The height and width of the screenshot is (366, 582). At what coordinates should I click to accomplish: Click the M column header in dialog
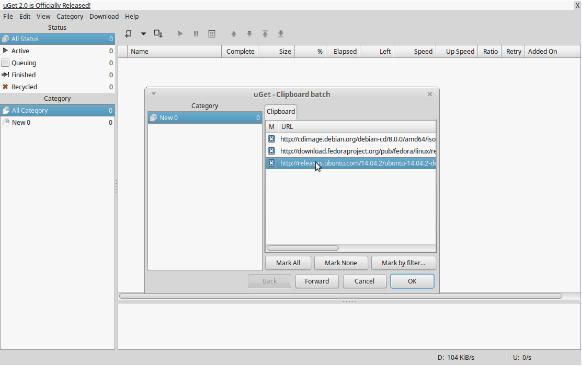click(272, 127)
